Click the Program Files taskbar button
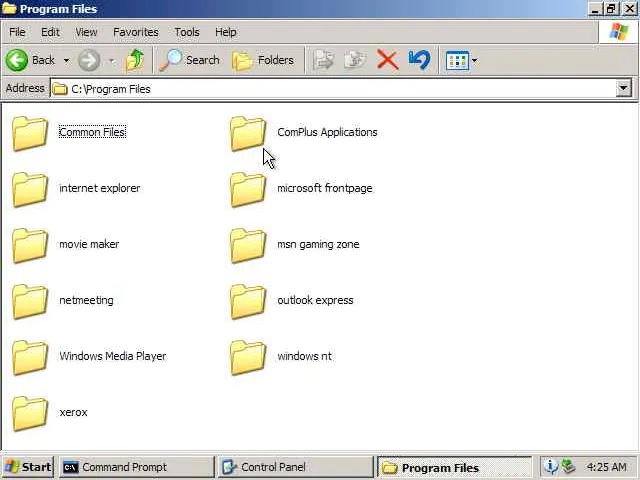Screen dimensions: 640x480 click(455, 467)
